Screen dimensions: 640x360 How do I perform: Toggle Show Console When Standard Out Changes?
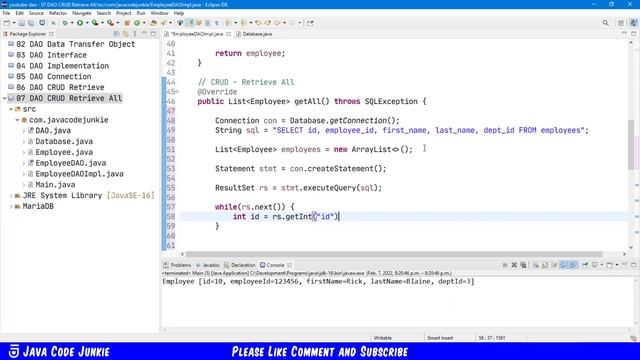click(564, 265)
